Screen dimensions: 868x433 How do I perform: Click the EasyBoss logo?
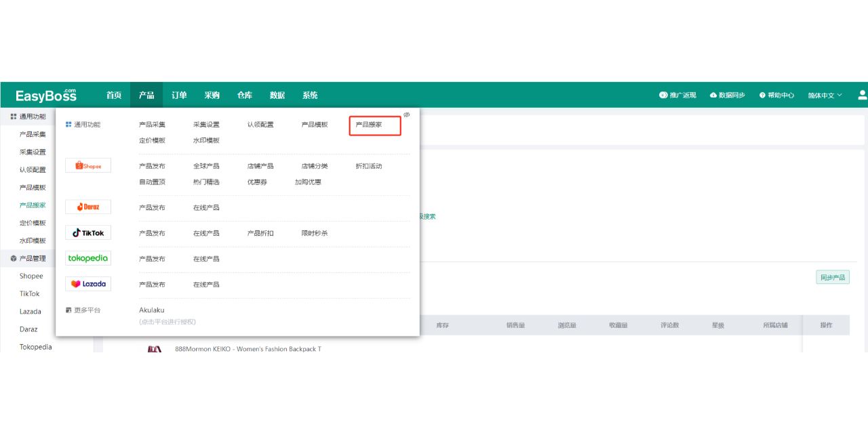[46, 95]
